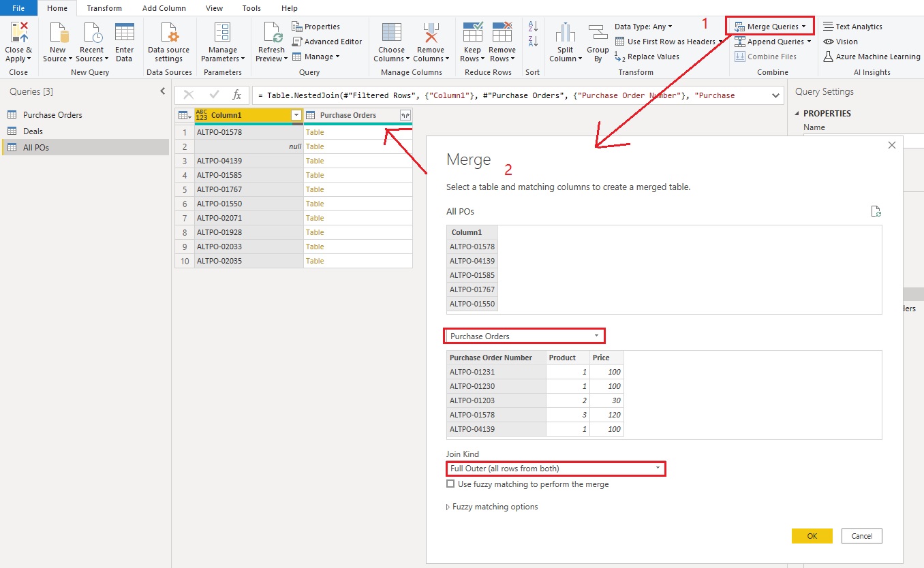Screen dimensions: 924x568
Task: Click OK in Merge dialog
Action: point(812,536)
